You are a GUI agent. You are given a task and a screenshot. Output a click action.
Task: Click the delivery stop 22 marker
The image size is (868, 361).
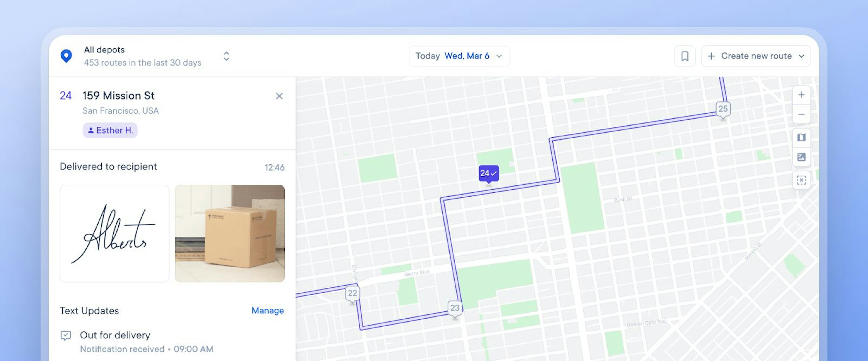point(353,292)
